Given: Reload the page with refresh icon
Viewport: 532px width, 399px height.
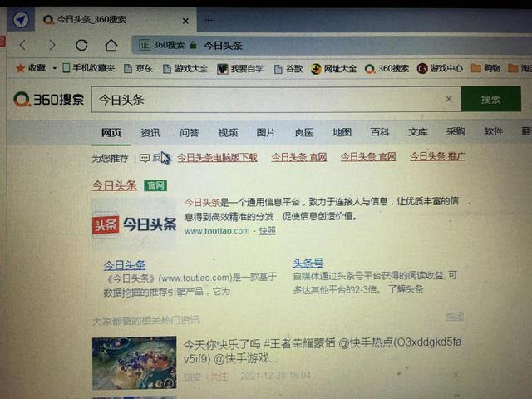Looking at the screenshot, I should 81,45.
